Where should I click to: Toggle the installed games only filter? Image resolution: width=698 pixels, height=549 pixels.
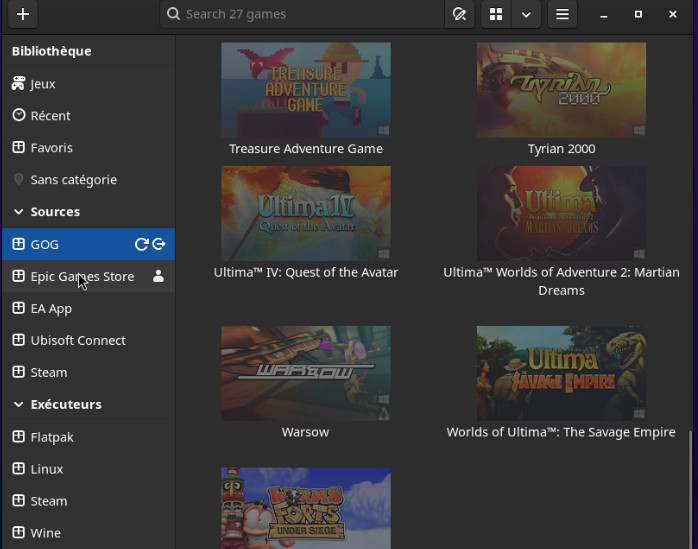[x=459, y=14]
